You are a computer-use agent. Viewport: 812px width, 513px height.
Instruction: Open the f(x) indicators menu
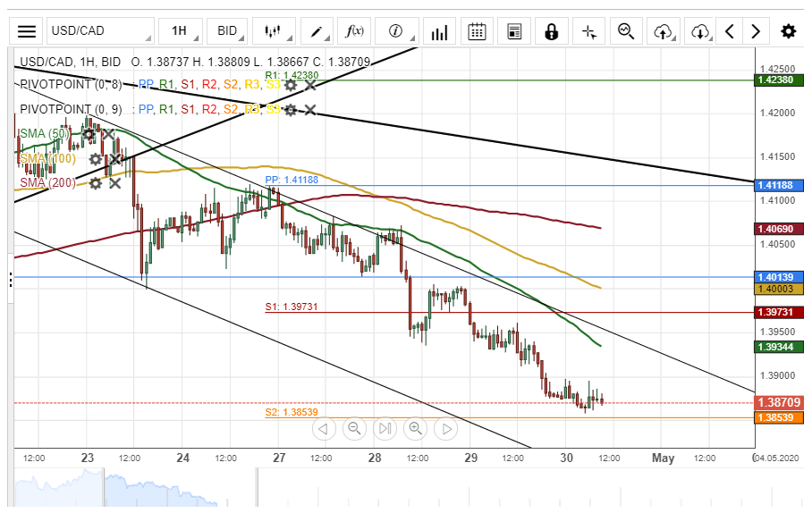point(355,31)
